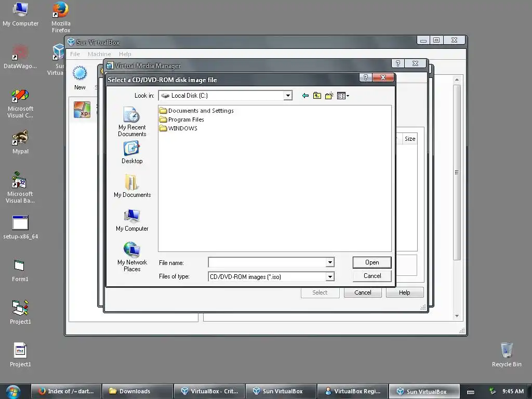The height and width of the screenshot is (399, 532).
Task: Sort by the Size column header
Action: [x=409, y=139]
